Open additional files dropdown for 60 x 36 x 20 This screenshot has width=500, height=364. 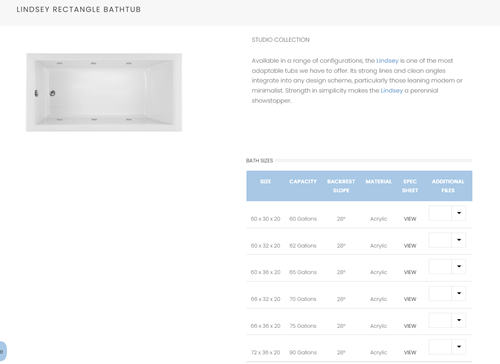tap(447, 266)
